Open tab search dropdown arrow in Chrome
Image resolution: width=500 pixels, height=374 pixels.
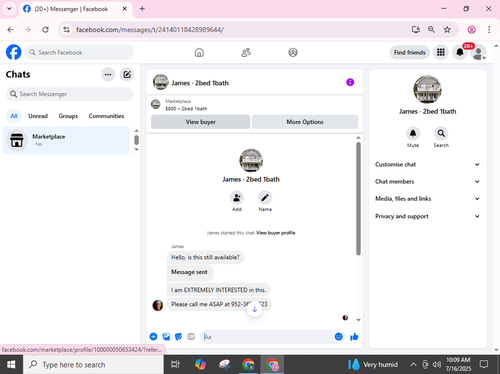9,9
